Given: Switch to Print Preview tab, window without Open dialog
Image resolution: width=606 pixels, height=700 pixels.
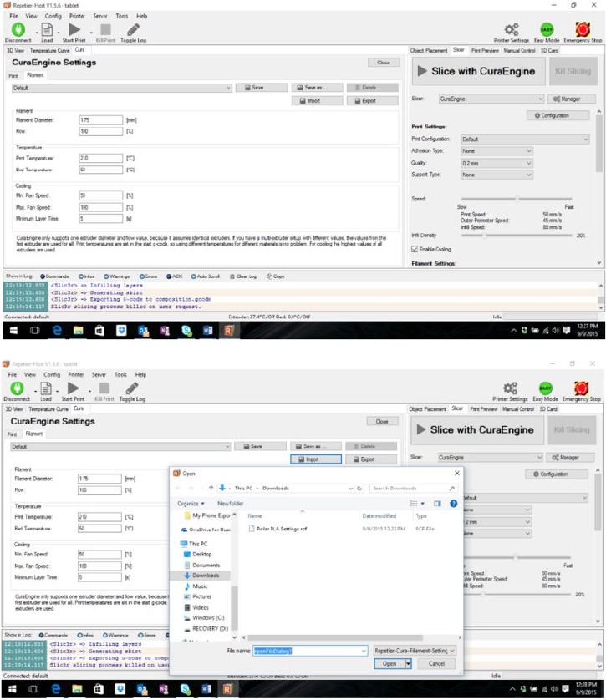Looking at the screenshot, I should point(485,50).
